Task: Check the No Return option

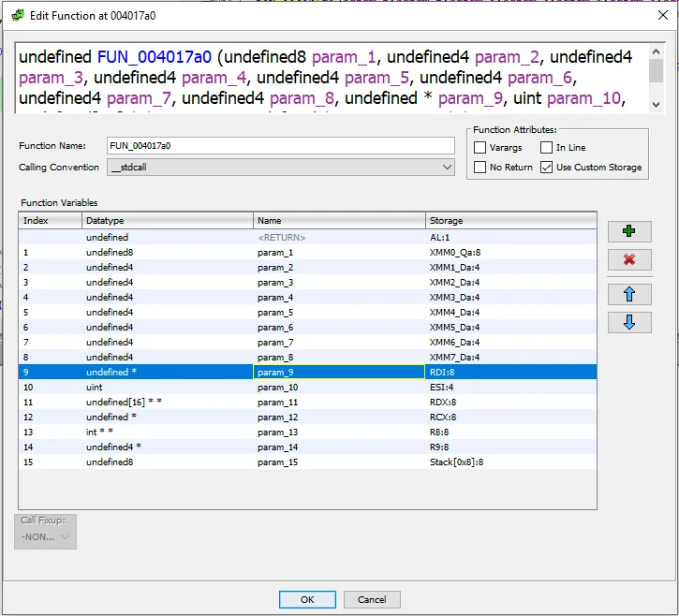Action: 480,168
